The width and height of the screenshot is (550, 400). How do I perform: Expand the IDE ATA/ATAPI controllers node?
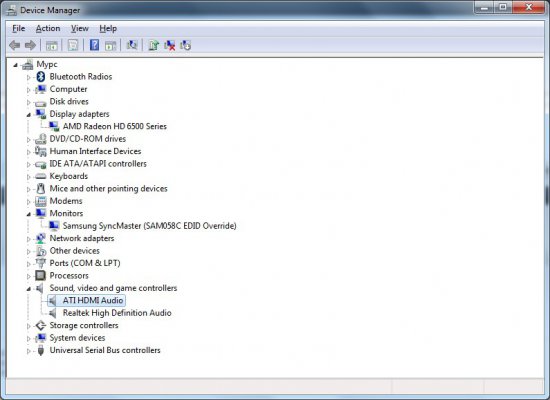(x=29, y=164)
